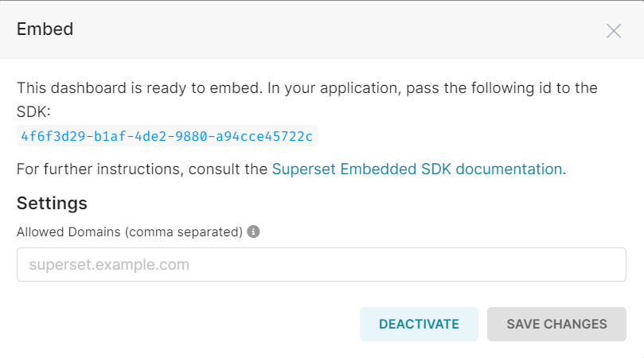Click the info icon beside Allowed Domains
This screenshot has height=358, width=644.
click(x=253, y=232)
